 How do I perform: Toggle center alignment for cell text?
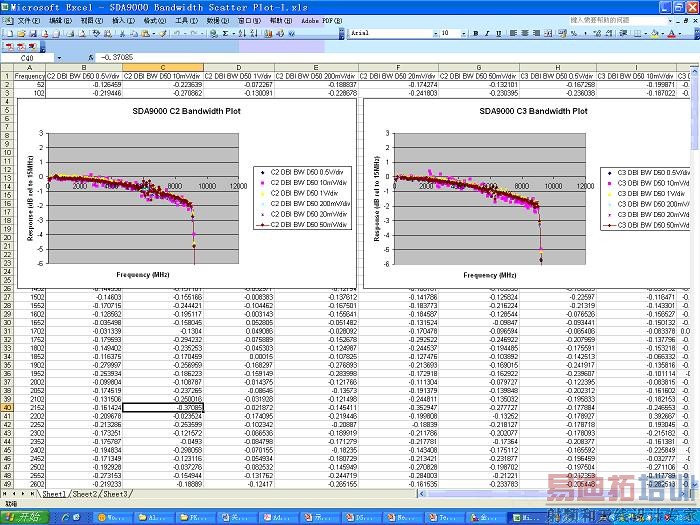pos(525,33)
